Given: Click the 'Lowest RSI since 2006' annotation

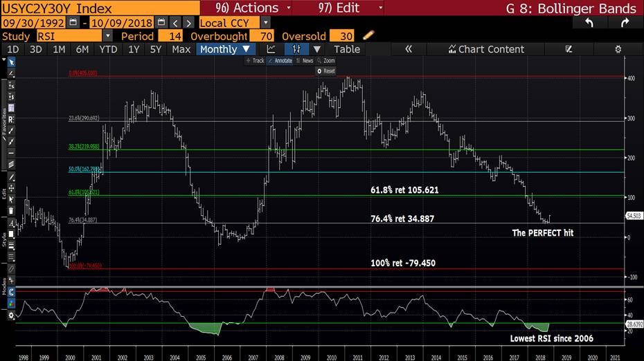Looking at the screenshot, I should (x=552, y=338).
